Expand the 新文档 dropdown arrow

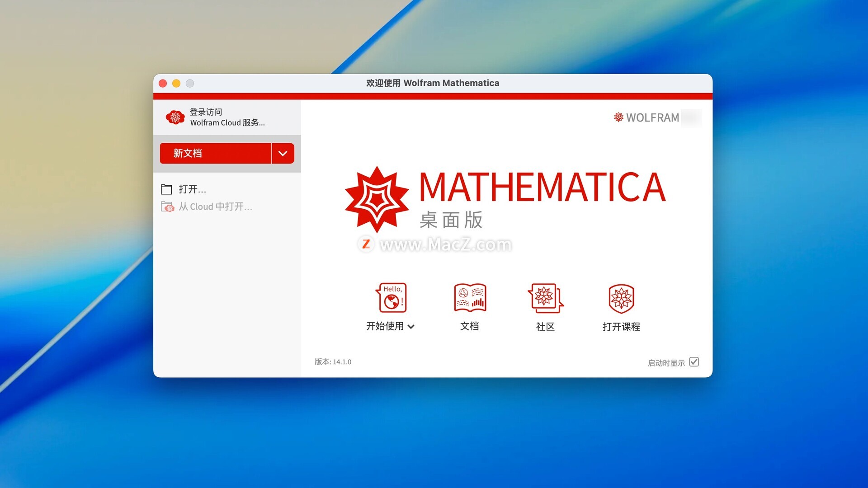click(283, 153)
